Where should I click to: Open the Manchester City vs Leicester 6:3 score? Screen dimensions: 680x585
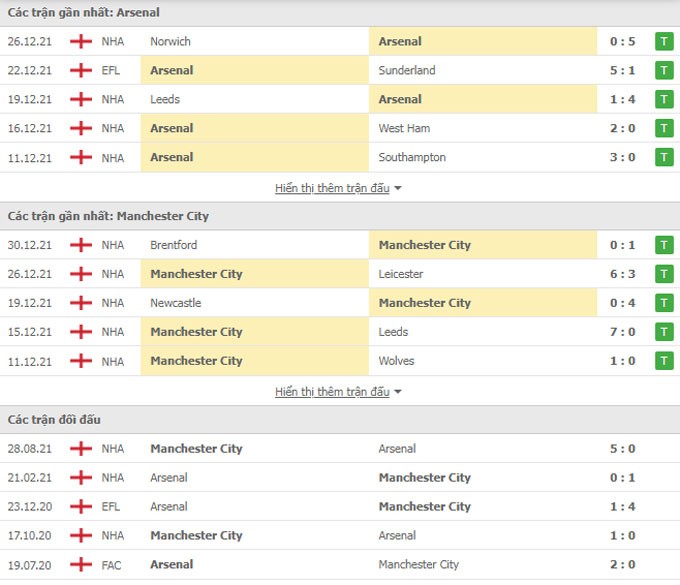622,274
